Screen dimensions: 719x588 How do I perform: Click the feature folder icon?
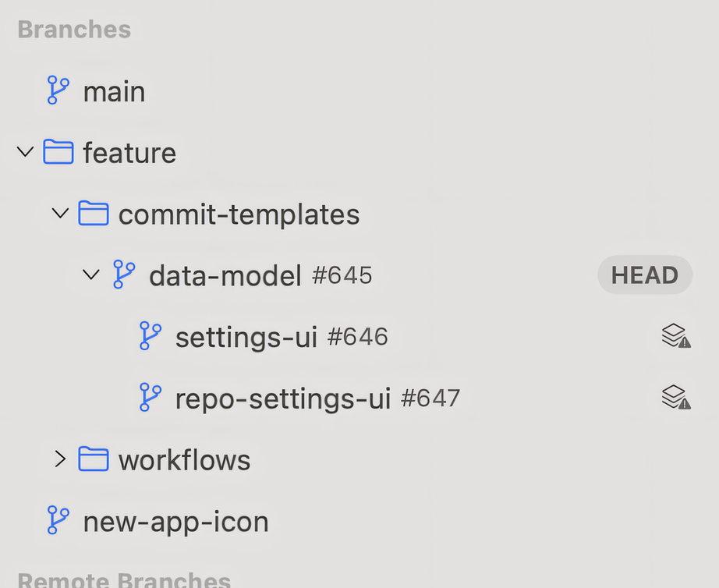58,151
